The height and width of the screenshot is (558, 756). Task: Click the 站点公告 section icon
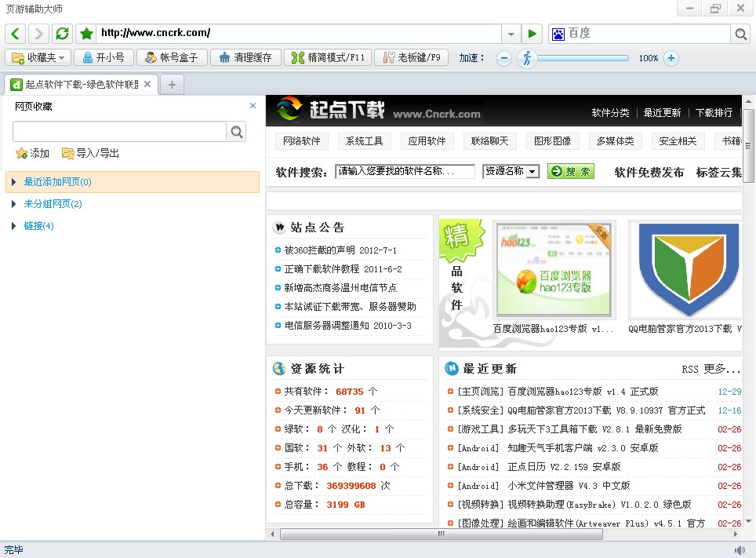coord(278,228)
